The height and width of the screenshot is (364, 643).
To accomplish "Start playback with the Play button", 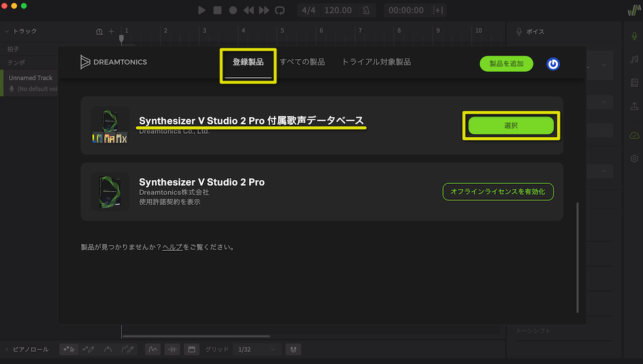I will 201,10.
